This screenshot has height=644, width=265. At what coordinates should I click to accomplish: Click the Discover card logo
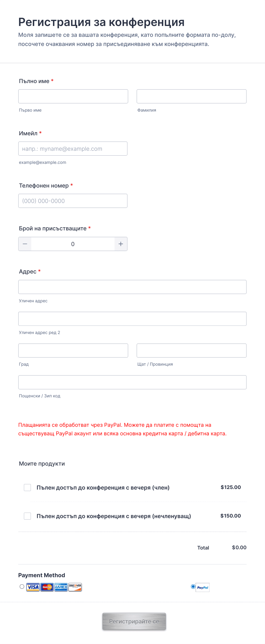[75, 587]
